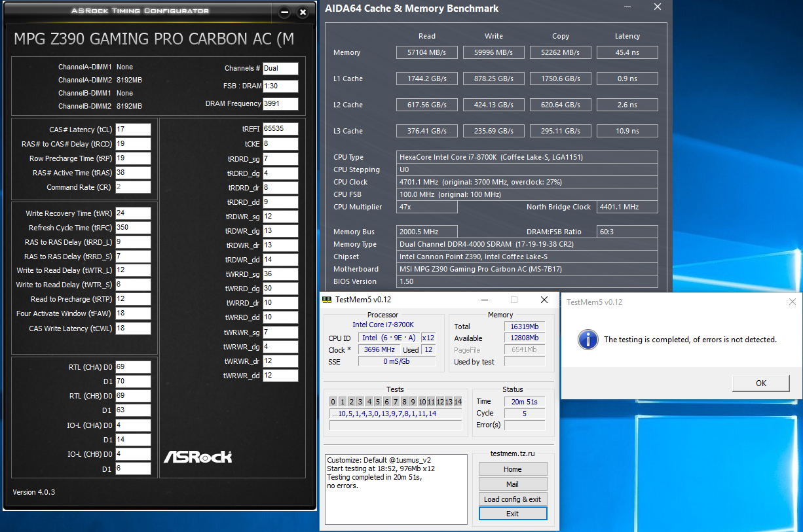The image size is (803, 532).
Task: Click the Write Recovery Time (tWR) field
Action: [x=133, y=213]
